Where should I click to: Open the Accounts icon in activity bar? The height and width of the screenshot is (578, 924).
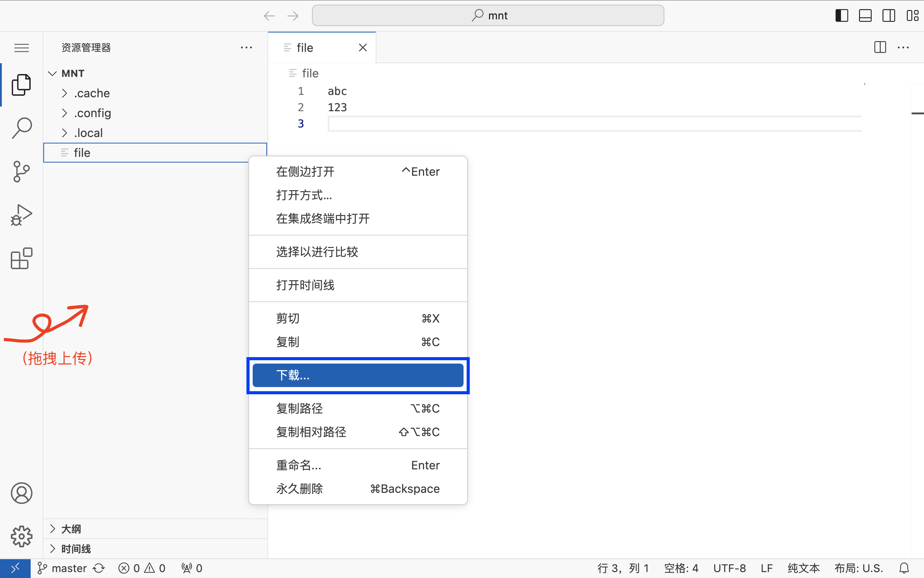(x=21, y=493)
